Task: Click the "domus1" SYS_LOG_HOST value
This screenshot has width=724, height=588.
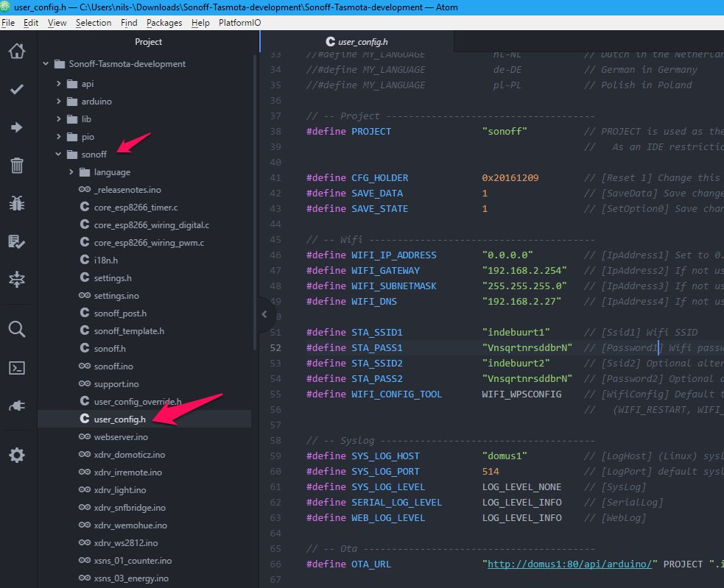Action: point(505,456)
